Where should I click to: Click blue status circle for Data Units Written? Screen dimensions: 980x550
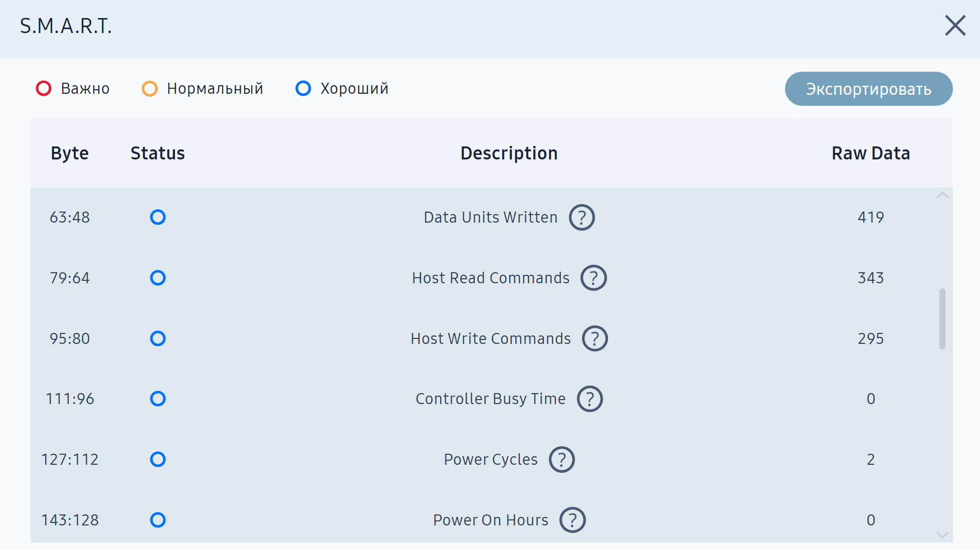[158, 217]
